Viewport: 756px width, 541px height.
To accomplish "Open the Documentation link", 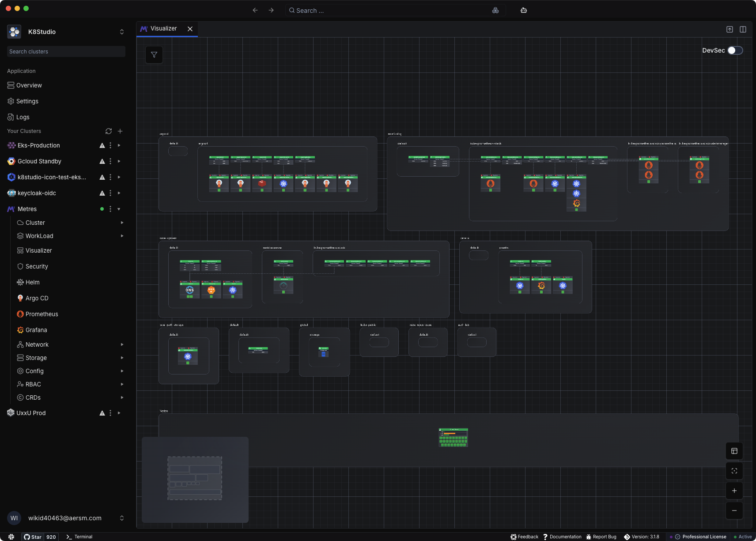I will click(x=562, y=537).
